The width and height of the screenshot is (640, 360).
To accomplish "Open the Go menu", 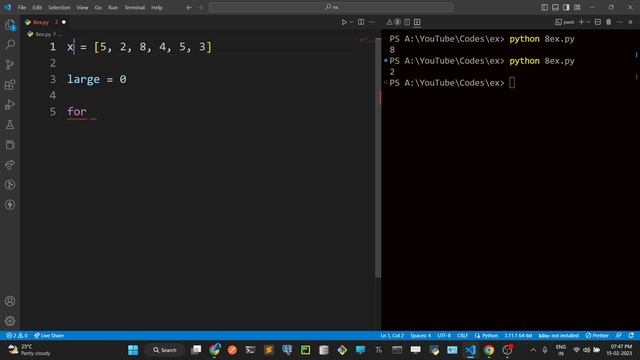I will pos(98,7).
